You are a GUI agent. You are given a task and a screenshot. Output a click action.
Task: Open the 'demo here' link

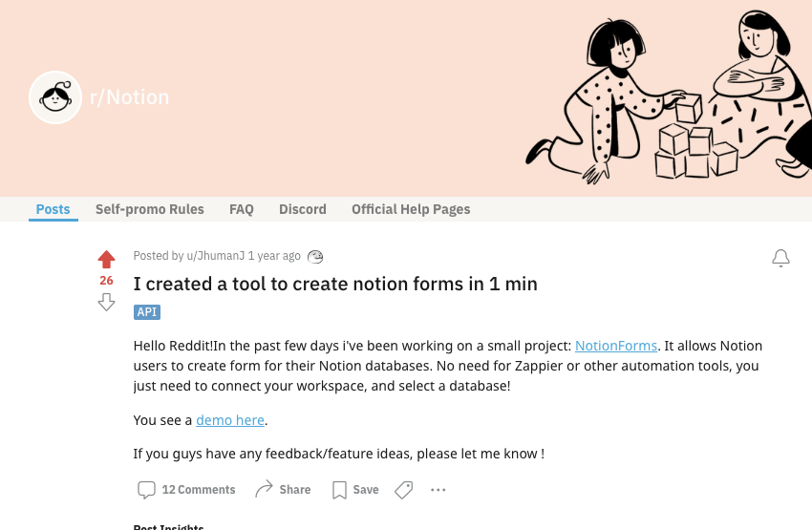[x=230, y=420]
